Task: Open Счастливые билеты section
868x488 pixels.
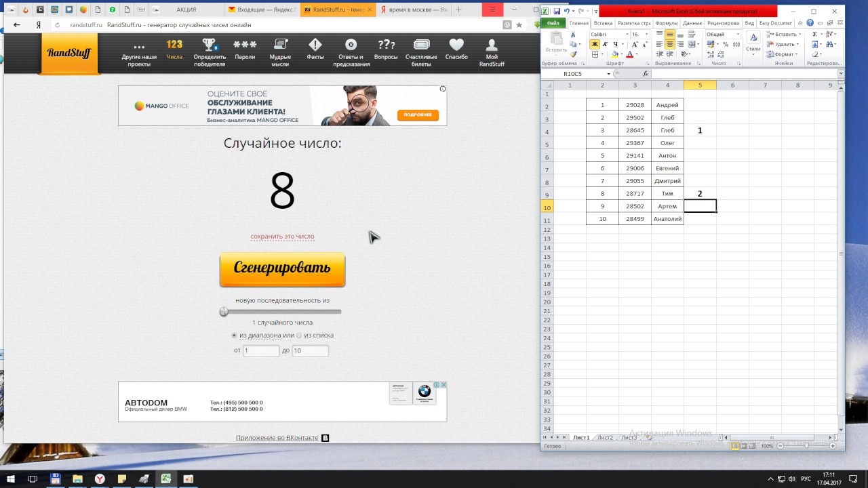Action: point(421,52)
